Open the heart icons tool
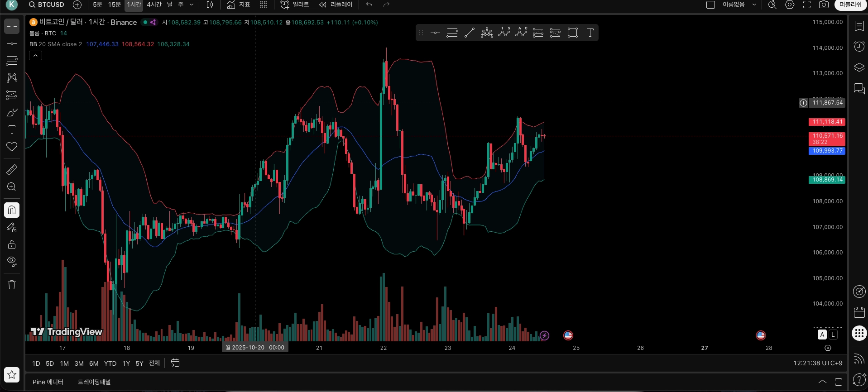868x392 pixels. (12, 147)
